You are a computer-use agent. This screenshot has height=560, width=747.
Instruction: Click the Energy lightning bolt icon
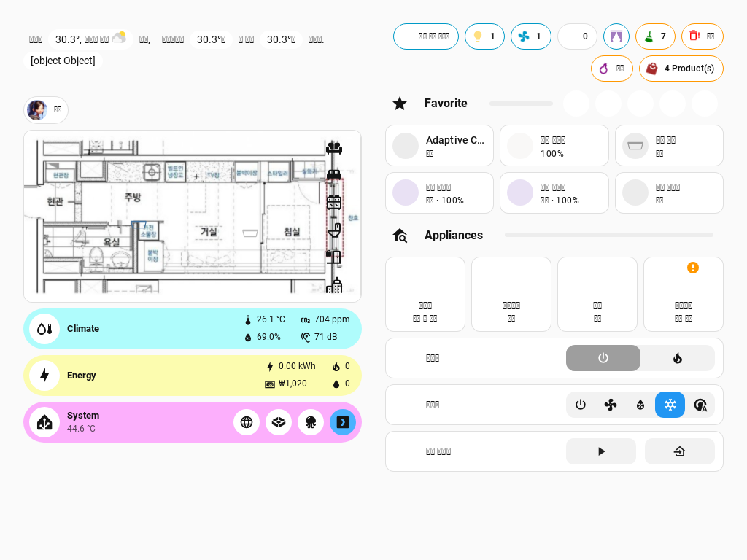click(44, 376)
